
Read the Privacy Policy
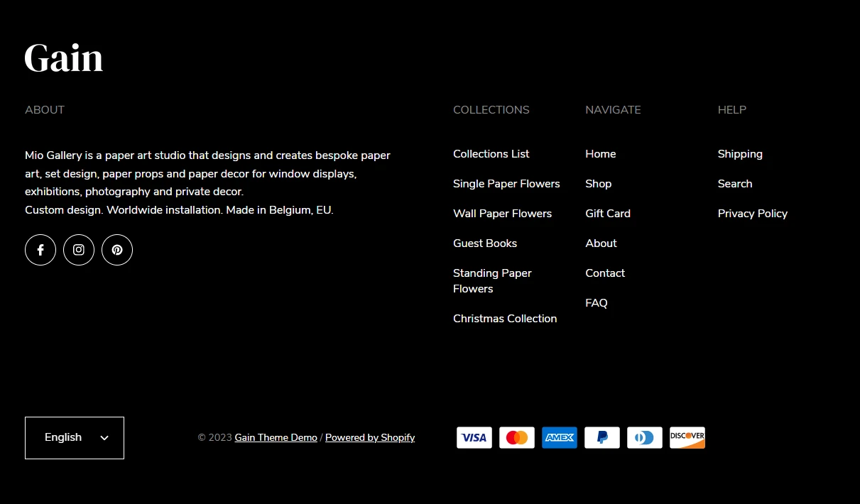click(753, 214)
